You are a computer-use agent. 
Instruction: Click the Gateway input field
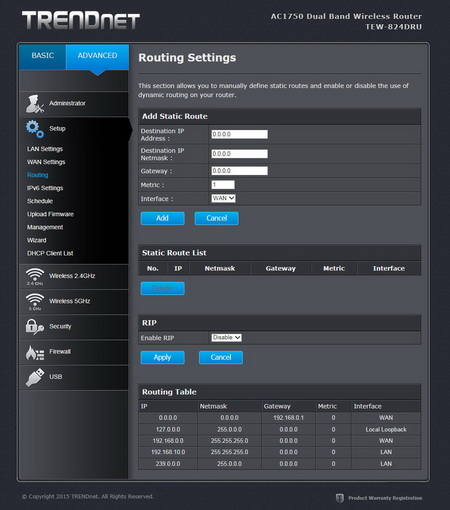pos(239,171)
